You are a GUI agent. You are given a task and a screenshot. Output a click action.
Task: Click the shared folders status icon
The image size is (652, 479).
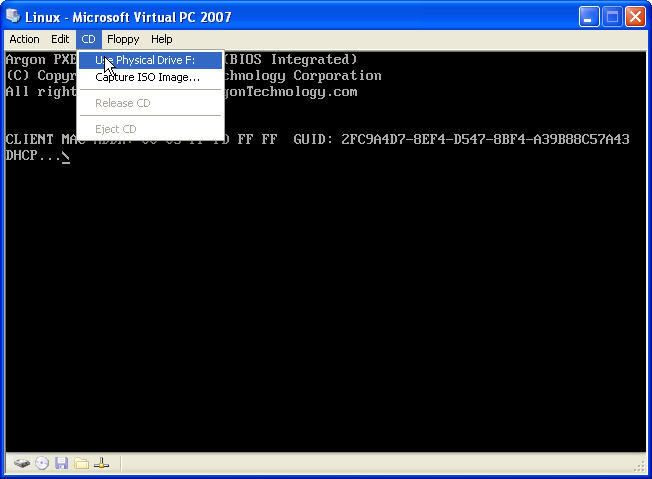pos(82,463)
